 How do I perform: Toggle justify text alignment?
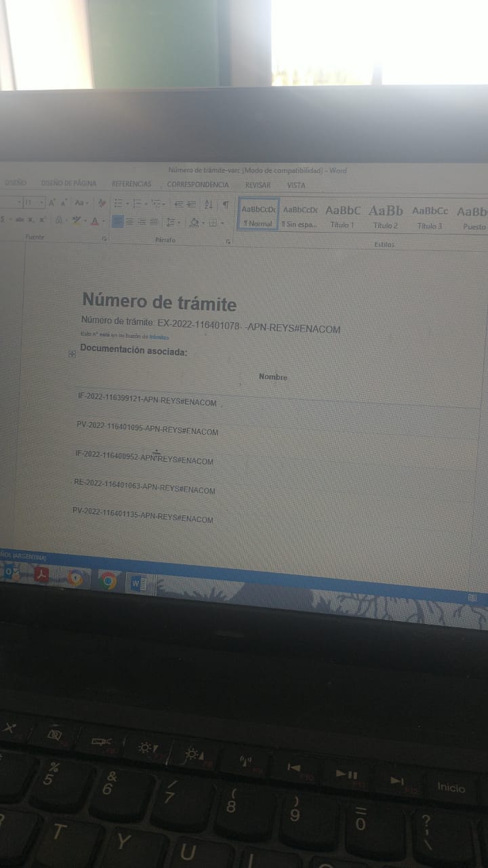(x=154, y=221)
